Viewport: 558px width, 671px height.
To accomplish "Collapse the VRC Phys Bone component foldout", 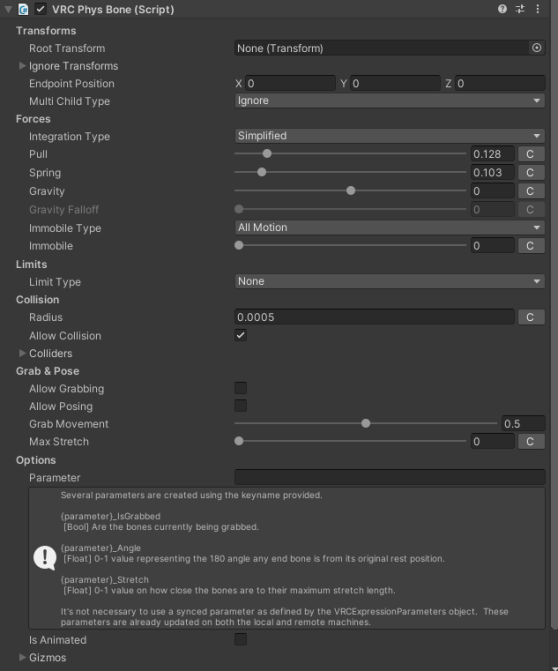I will (8, 9).
